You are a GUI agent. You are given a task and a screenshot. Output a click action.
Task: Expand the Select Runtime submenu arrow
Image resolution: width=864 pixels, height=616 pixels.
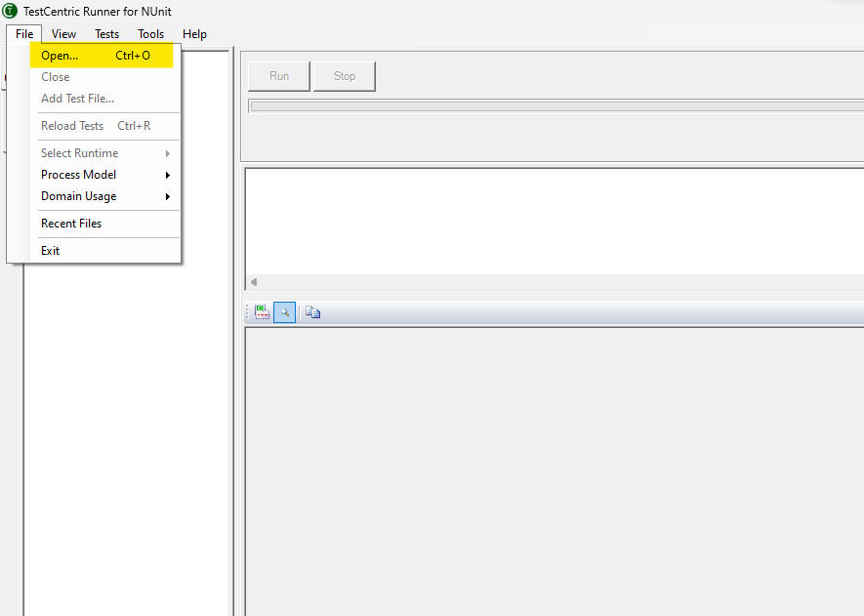coord(168,153)
